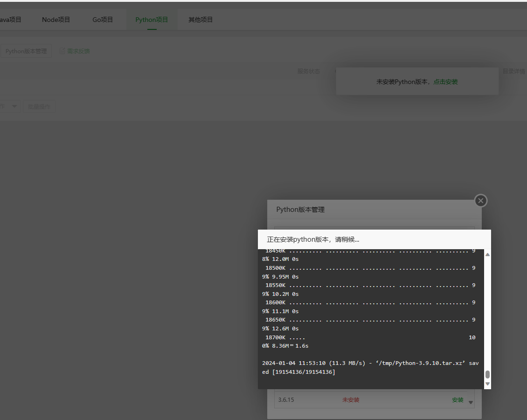Click the '/tmp/Python-3.9.10.tar.xz' file path

[421, 363]
